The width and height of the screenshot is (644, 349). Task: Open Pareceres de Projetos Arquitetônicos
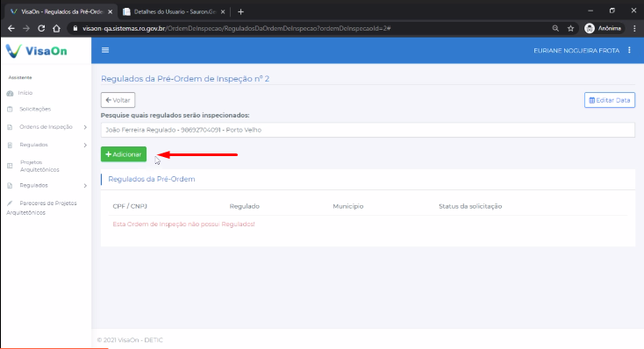click(41, 208)
